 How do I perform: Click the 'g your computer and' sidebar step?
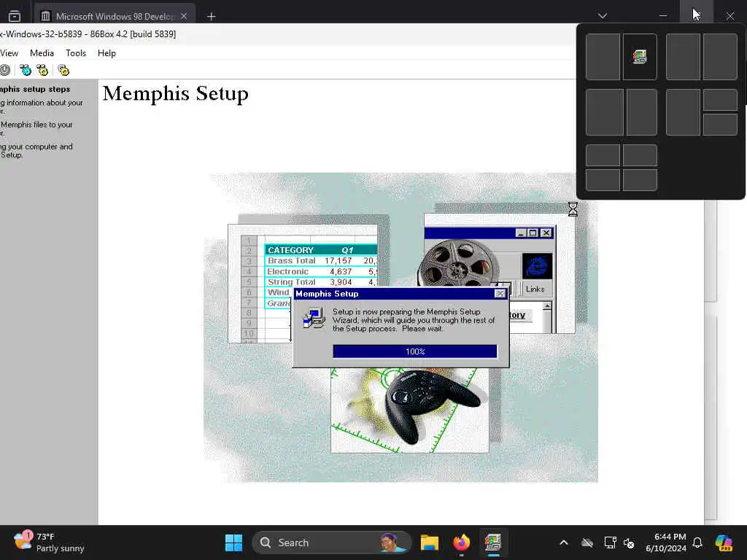[x=36, y=147]
